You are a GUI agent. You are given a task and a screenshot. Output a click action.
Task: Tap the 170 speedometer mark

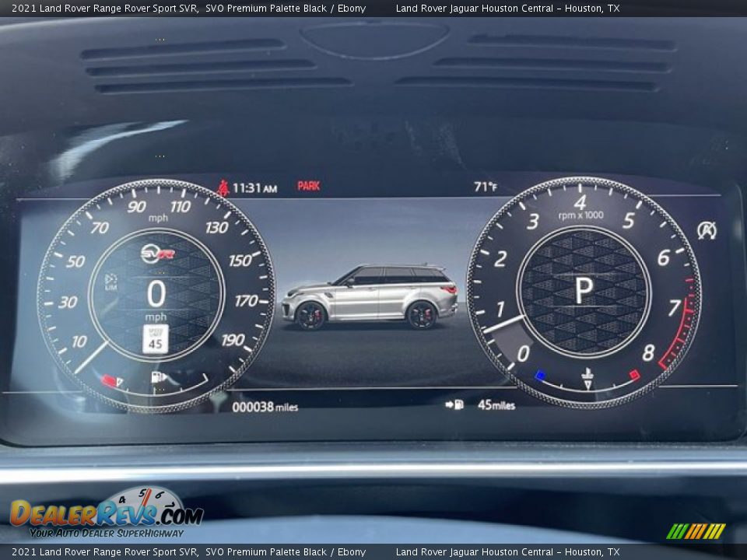(x=246, y=301)
